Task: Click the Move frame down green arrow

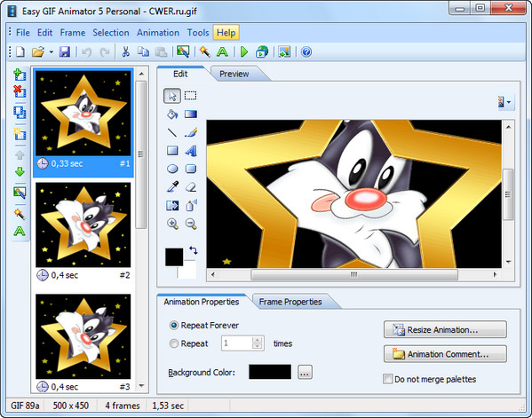Action: [20, 171]
